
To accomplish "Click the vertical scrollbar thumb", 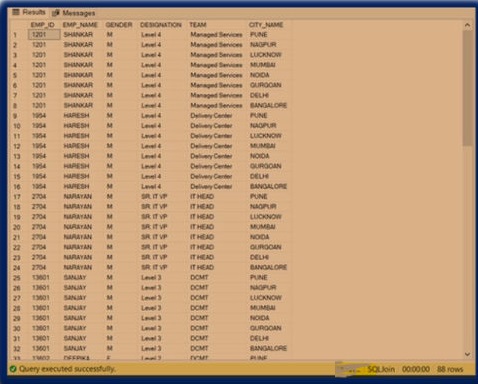I will click(467, 88).
